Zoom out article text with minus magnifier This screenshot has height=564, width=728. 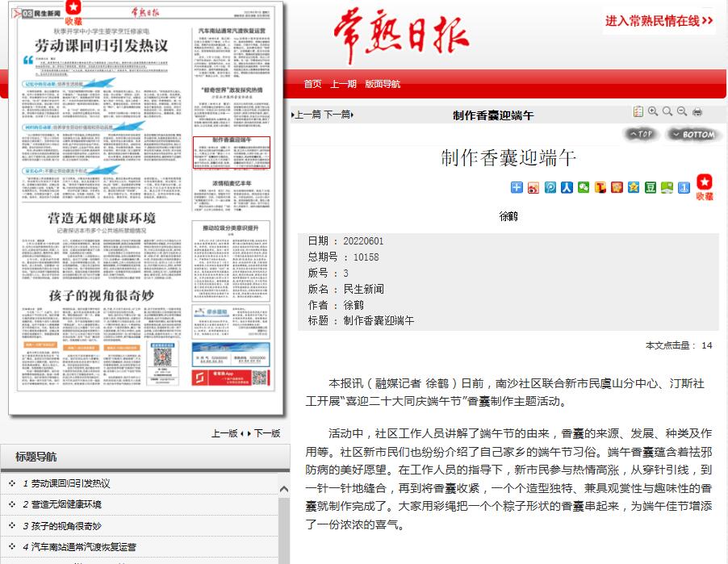point(681,111)
